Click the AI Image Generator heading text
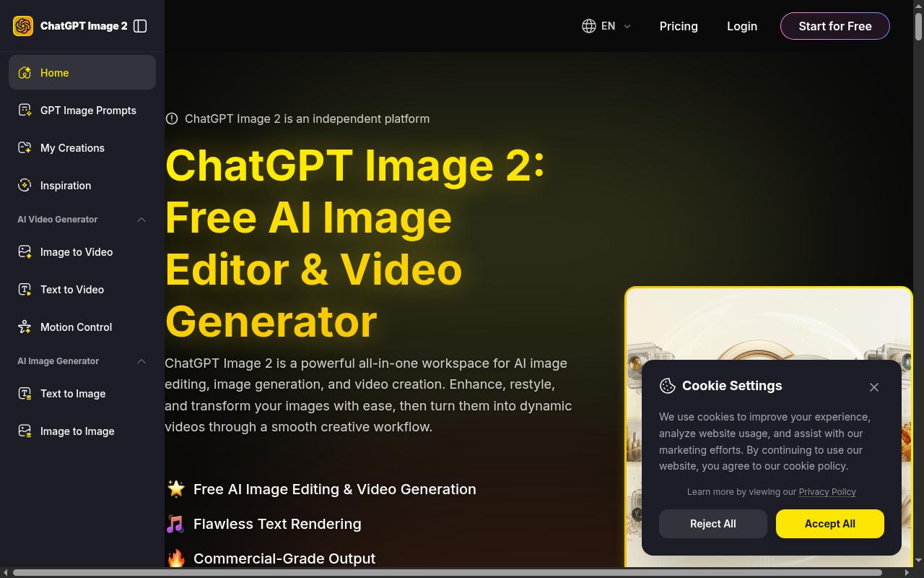This screenshot has height=578, width=924. click(x=58, y=361)
